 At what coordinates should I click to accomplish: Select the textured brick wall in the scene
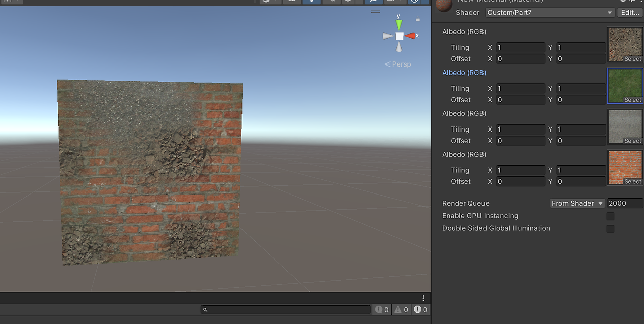point(150,171)
